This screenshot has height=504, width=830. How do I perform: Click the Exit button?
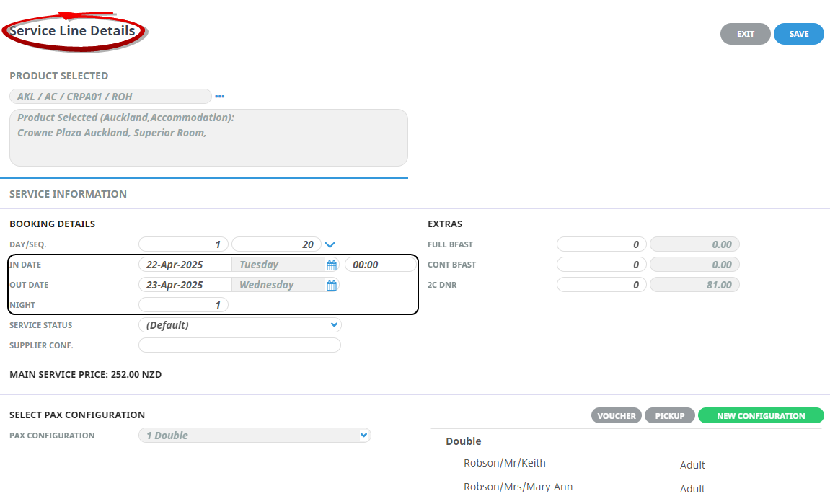745,34
